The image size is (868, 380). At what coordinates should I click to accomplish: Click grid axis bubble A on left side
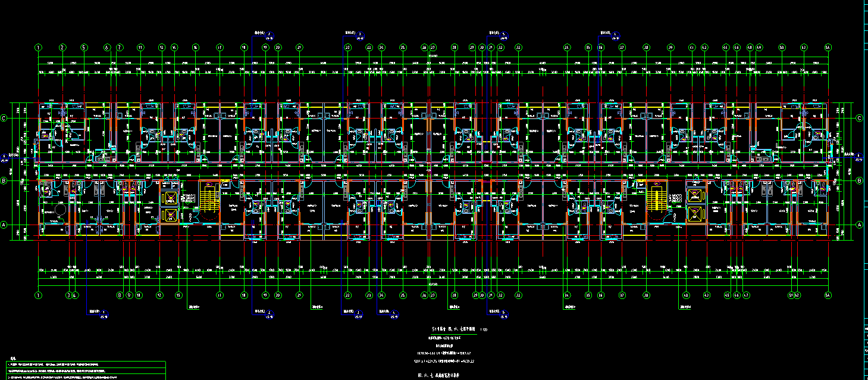4,225
